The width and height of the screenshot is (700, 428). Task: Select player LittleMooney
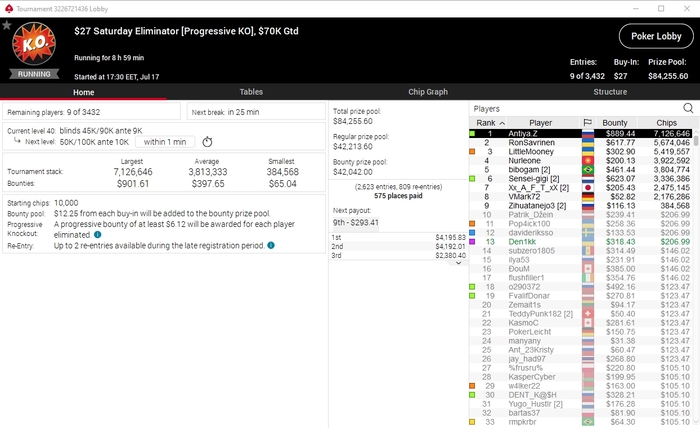click(x=580, y=151)
